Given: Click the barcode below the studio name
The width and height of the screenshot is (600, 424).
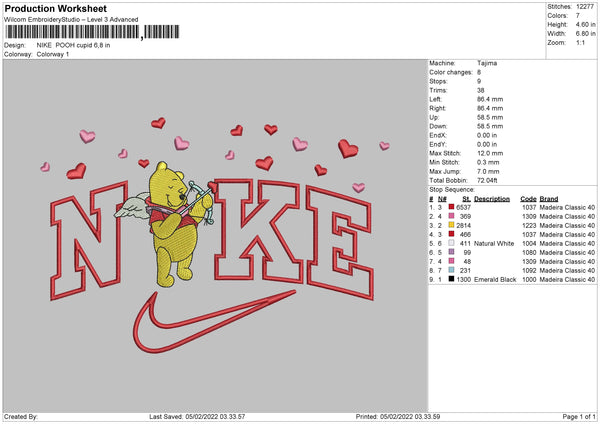Looking at the screenshot, I should [x=73, y=34].
